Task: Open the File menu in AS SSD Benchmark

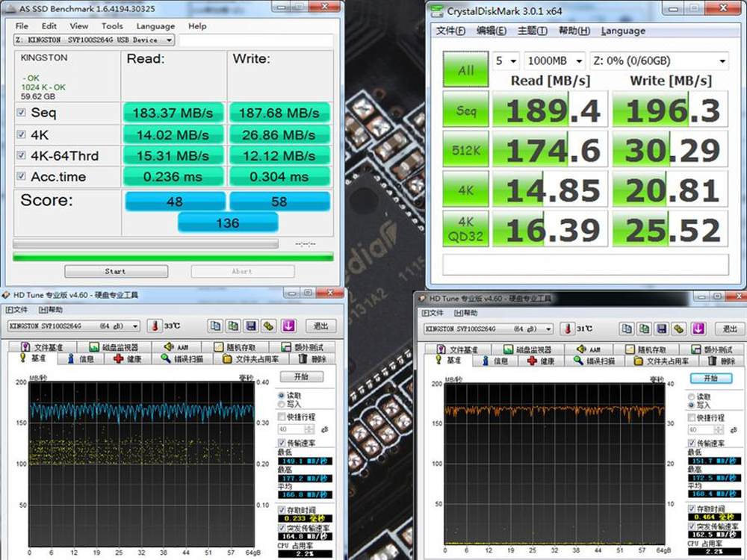Action: (x=22, y=26)
